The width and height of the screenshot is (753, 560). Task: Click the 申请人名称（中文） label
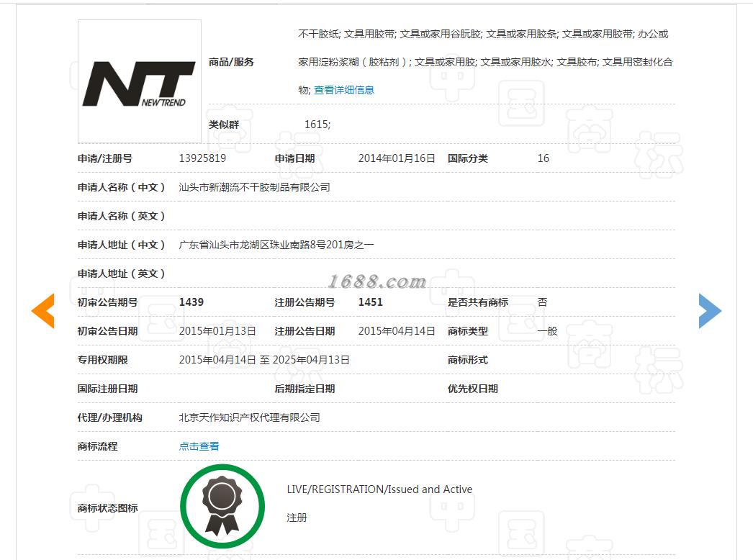[122, 187]
